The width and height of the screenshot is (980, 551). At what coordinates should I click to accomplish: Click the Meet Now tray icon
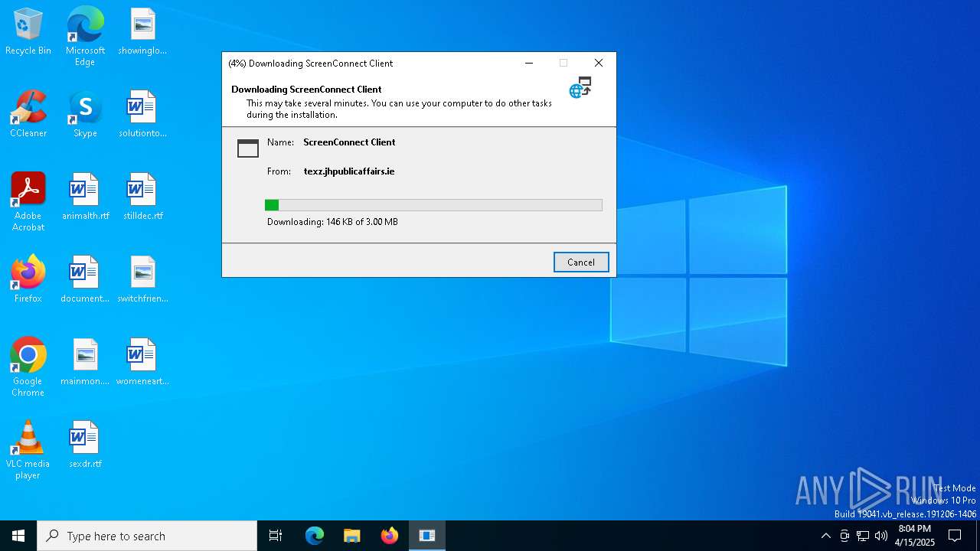[844, 536]
